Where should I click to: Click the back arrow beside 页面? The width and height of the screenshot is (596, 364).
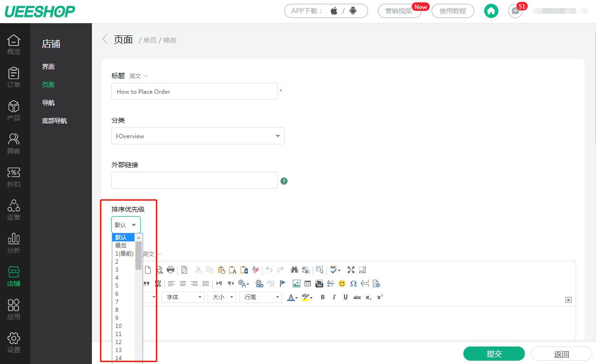tap(105, 39)
